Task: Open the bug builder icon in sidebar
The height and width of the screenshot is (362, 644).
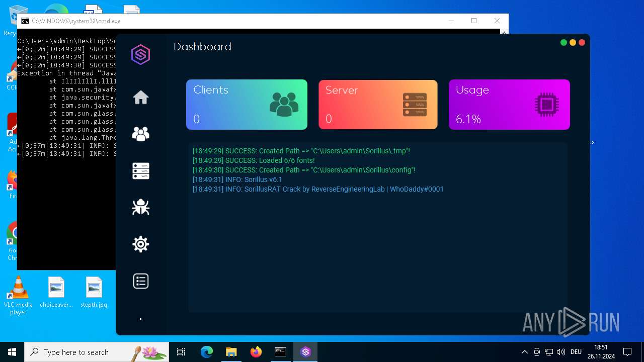Action: coord(140,207)
